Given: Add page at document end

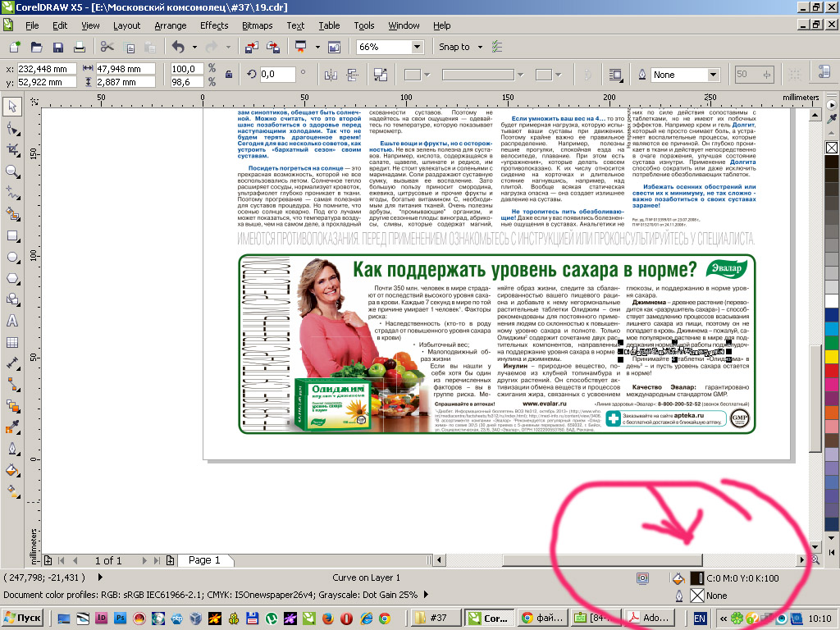Looking at the screenshot, I should pyautogui.click(x=170, y=560).
